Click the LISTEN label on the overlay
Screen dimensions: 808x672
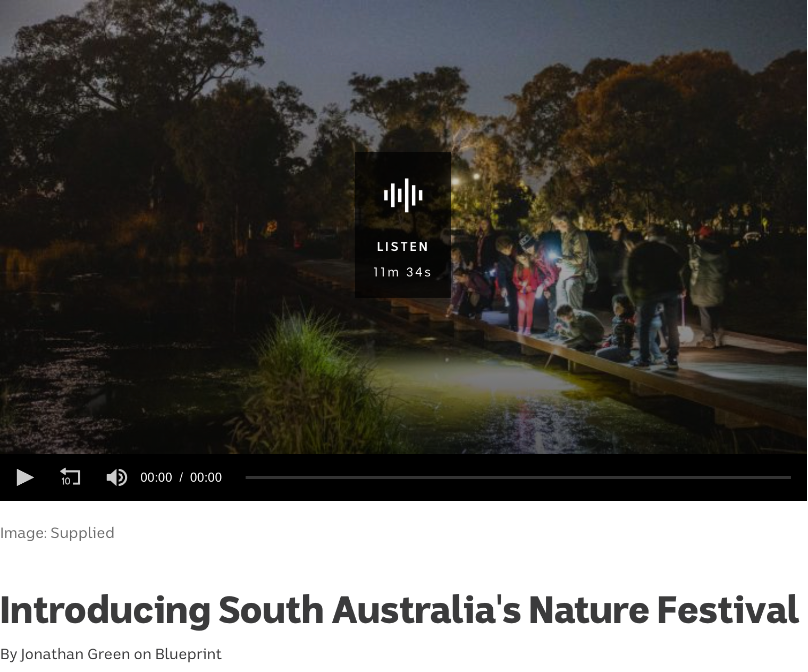(403, 247)
